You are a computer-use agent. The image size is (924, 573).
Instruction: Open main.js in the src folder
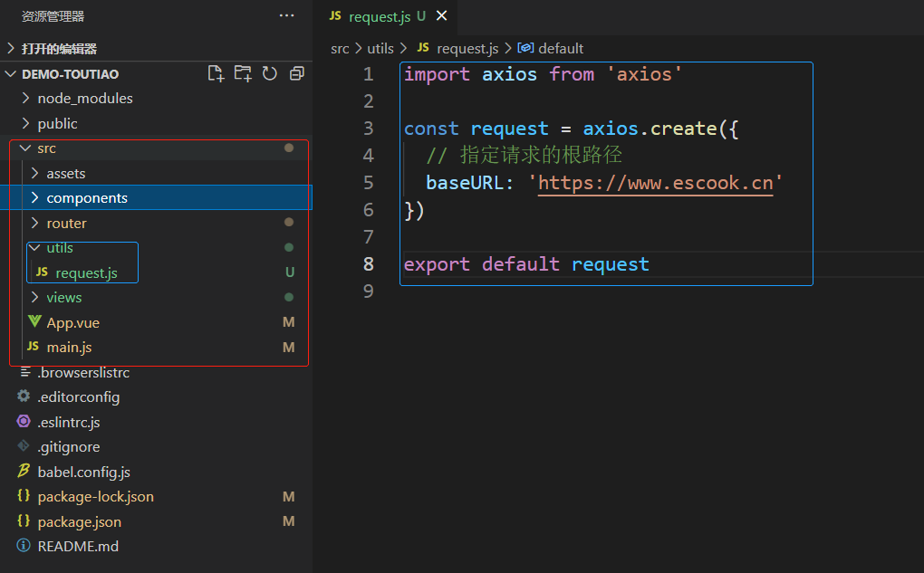(x=69, y=348)
